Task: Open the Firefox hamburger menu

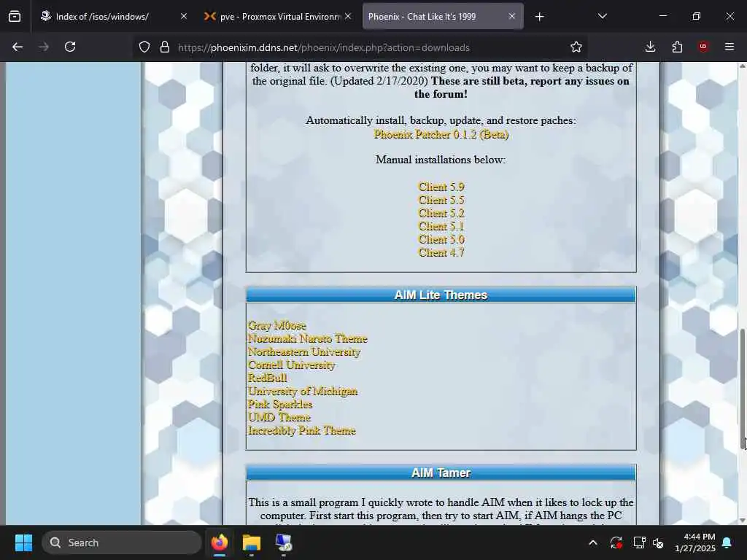Action: coord(729,47)
